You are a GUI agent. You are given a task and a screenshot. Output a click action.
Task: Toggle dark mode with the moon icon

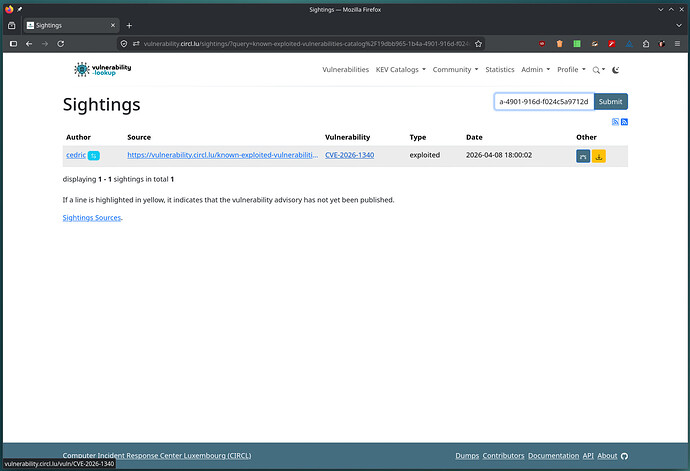pos(615,70)
